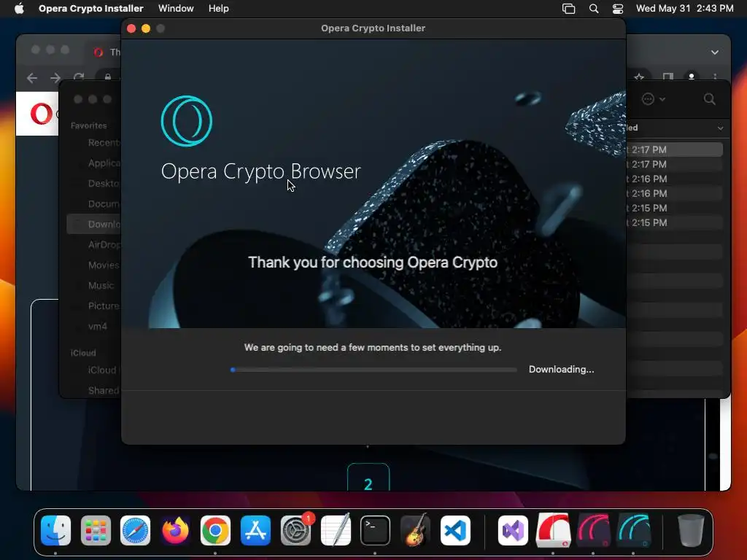This screenshot has width=747, height=560.
Task: Close the Opera Crypto Installer window
Action: [131, 28]
